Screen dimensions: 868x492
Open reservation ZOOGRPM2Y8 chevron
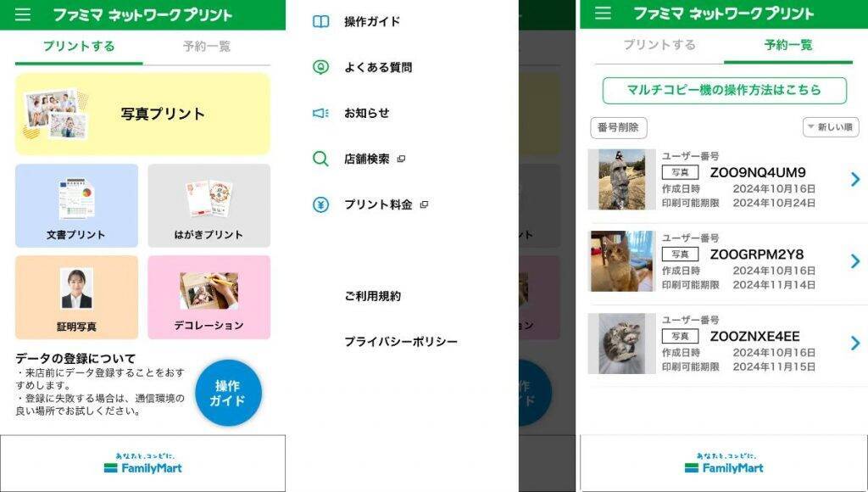855,261
